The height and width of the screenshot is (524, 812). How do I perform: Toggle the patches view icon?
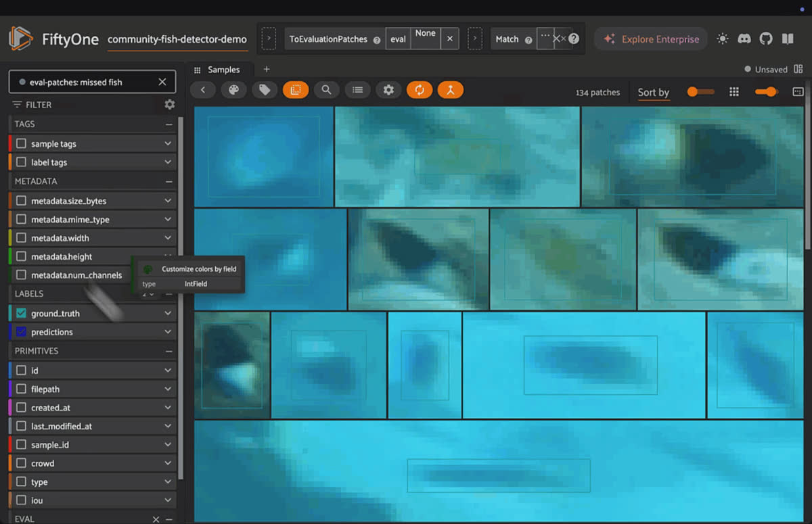(296, 90)
